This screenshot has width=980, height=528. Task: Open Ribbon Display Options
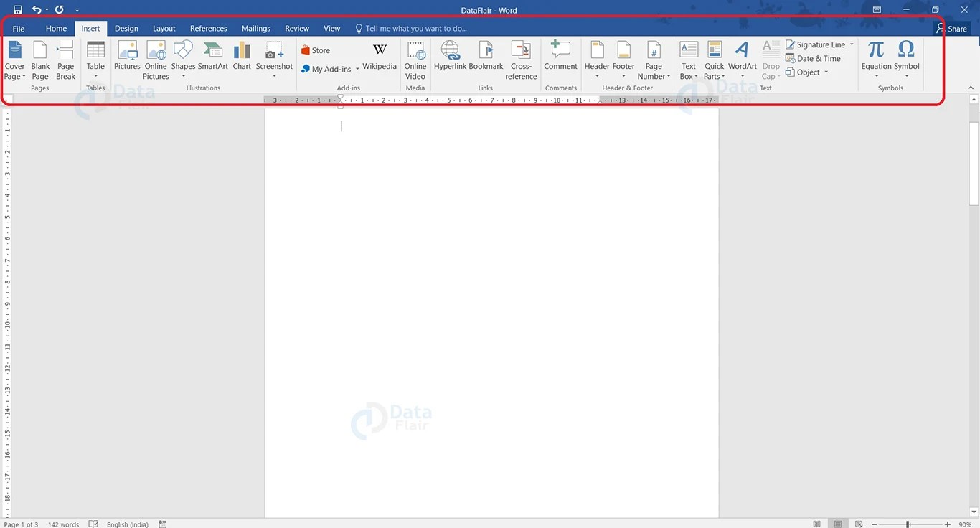877,10
